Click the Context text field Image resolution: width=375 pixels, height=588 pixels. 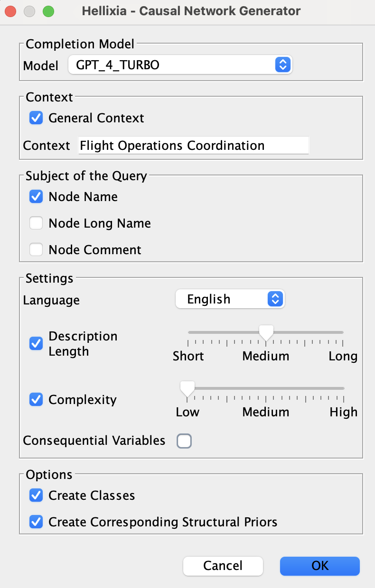[x=194, y=146]
